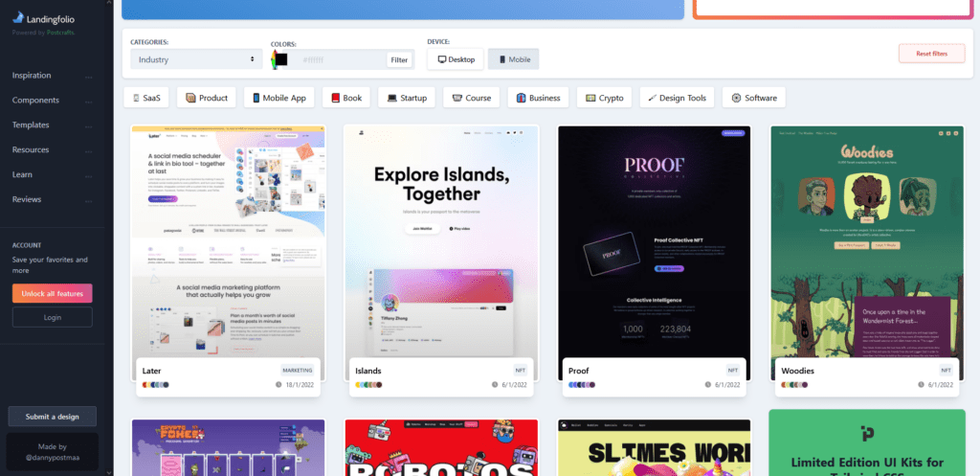Click the Crypto chip icon
The height and width of the screenshot is (476, 980).
click(590, 99)
